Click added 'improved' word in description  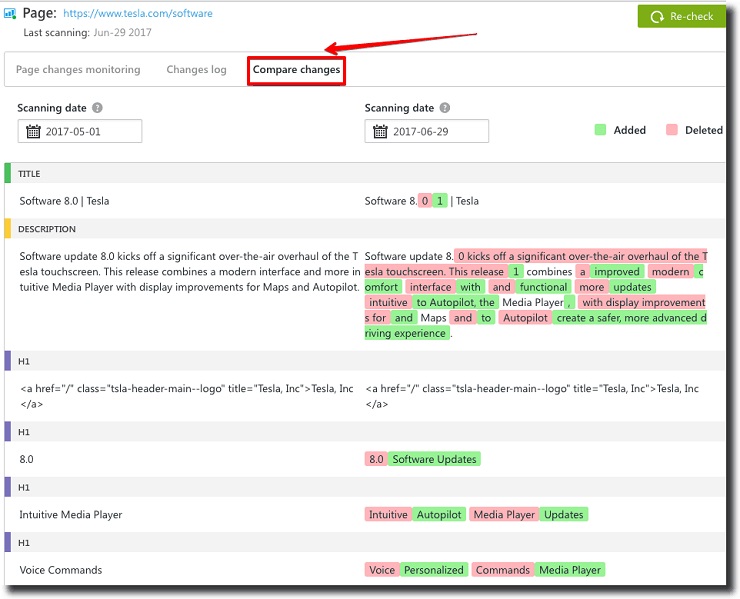(616, 271)
